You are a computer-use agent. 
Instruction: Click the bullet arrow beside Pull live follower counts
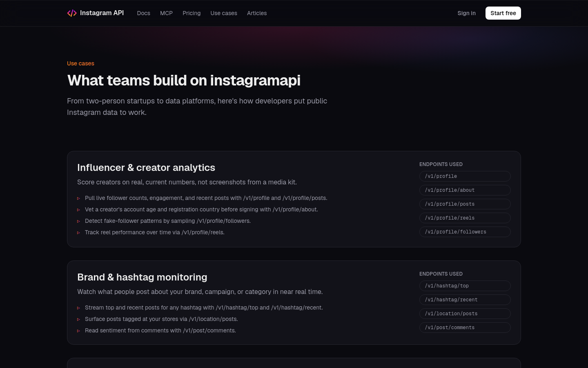click(x=78, y=198)
